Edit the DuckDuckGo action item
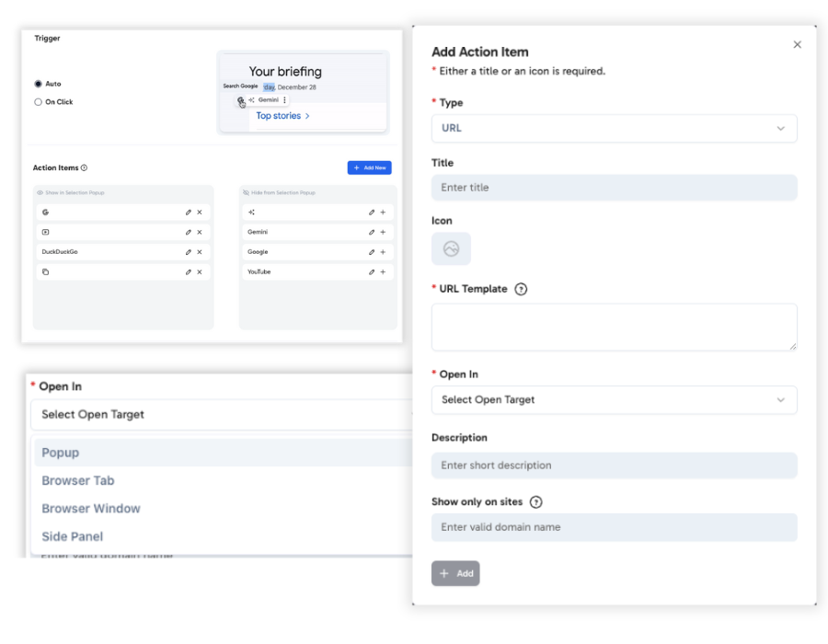828x644 pixels. (188, 252)
